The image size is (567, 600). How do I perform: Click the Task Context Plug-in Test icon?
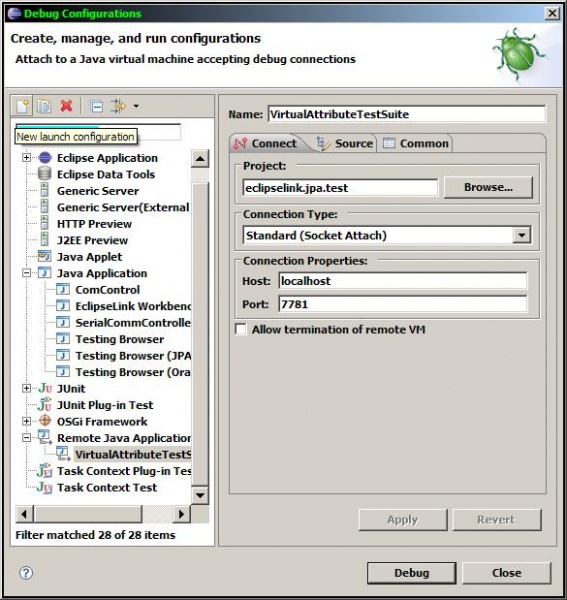[x=45, y=470]
